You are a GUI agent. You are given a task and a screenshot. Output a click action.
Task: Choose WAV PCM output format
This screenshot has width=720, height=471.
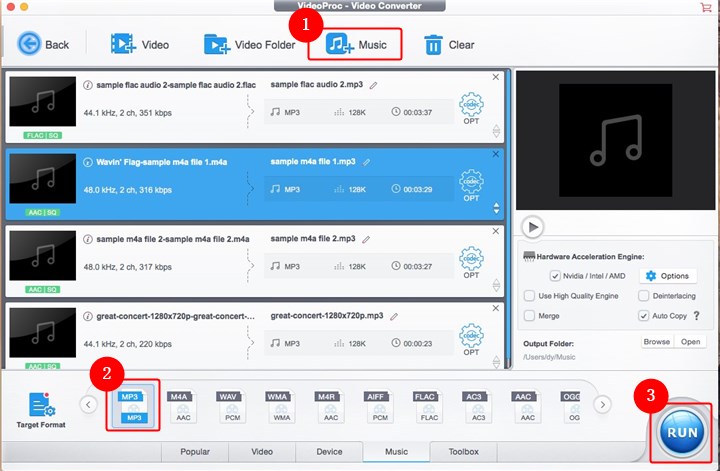click(231, 406)
